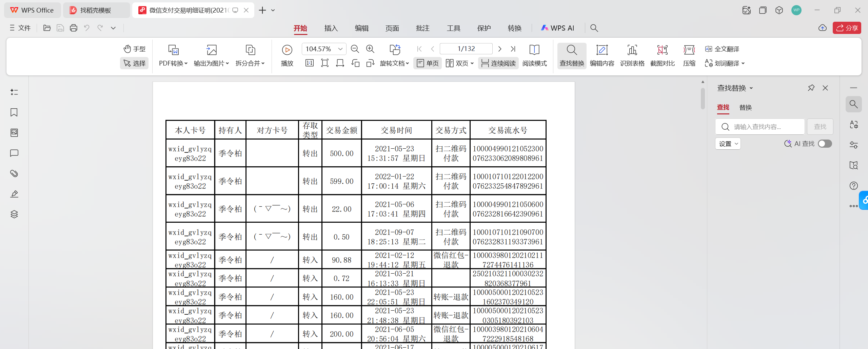The image size is (868, 349).
Task: Open the PDF转换 dropdown
Action: [x=173, y=63]
